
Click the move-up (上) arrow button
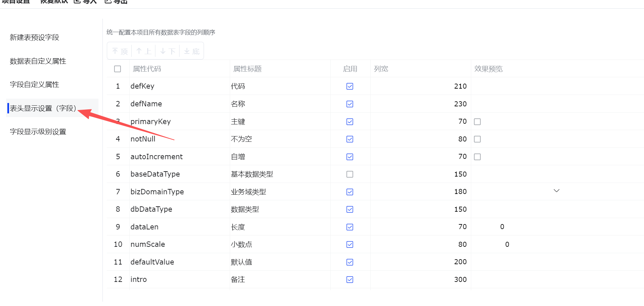(x=144, y=51)
